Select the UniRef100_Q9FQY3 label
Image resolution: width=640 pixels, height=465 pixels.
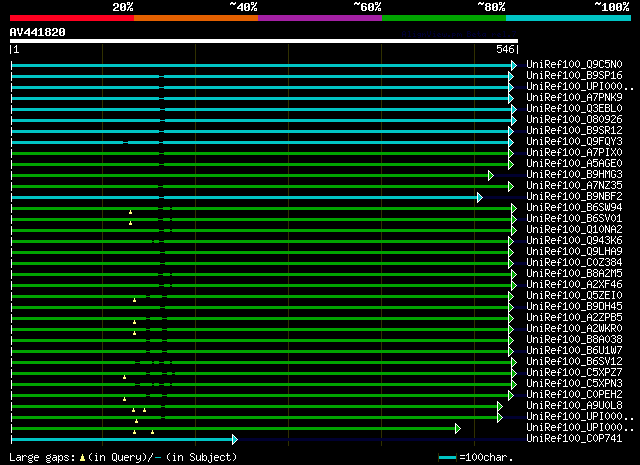tap(574, 142)
